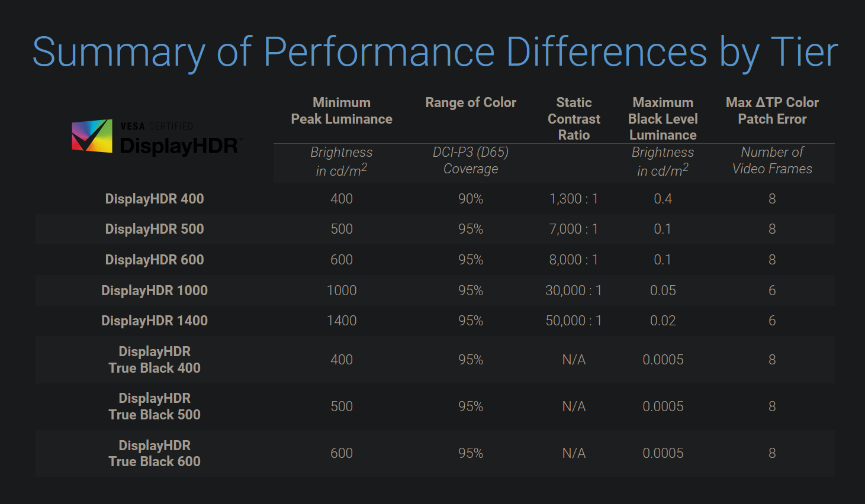Click the 8 frames value for DisplayHDR 400
The height and width of the screenshot is (504, 865).
click(x=772, y=199)
